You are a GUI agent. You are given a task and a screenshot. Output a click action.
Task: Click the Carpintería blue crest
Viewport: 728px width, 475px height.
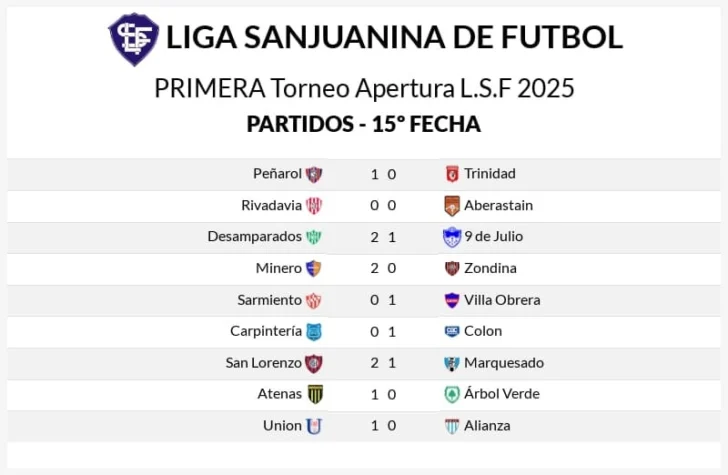pyautogui.click(x=314, y=332)
